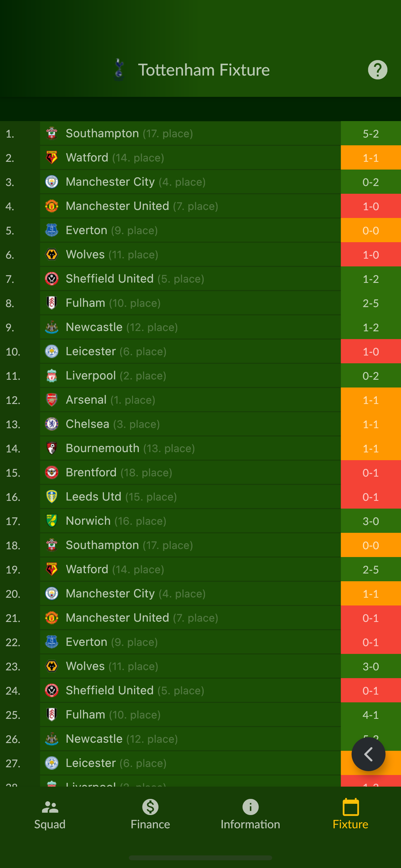
Task: Click the Chelsea badge in fixture 13
Action: click(52, 424)
